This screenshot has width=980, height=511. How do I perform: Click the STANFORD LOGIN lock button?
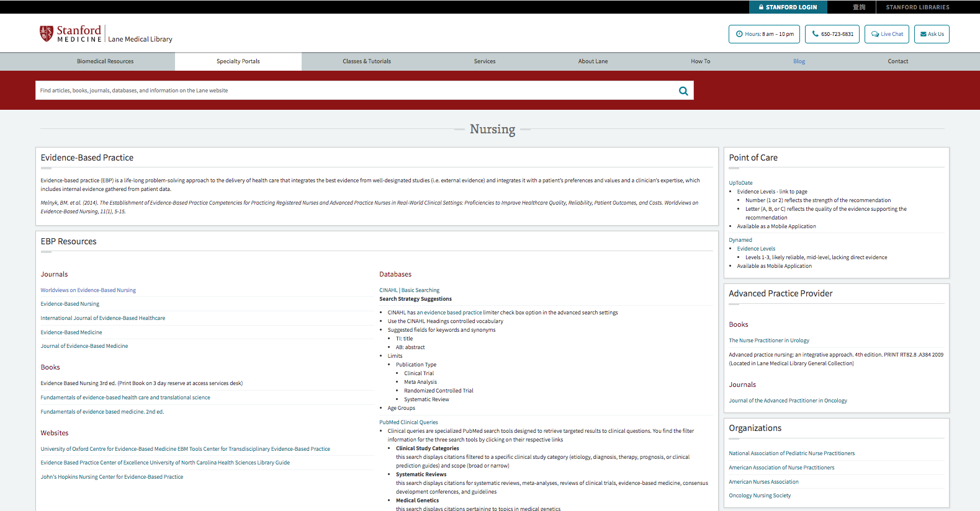pos(788,7)
